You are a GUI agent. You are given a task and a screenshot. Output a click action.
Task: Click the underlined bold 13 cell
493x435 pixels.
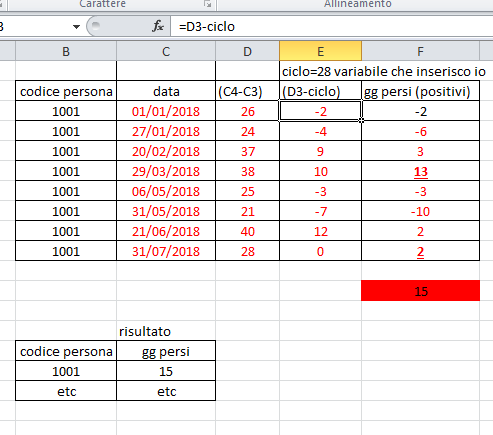pos(420,171)
